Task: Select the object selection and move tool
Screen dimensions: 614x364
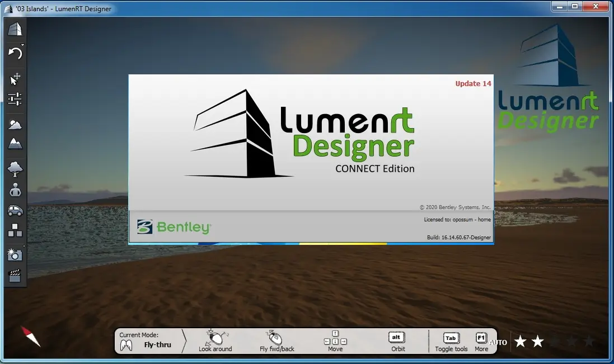Action: click(15, 79)
